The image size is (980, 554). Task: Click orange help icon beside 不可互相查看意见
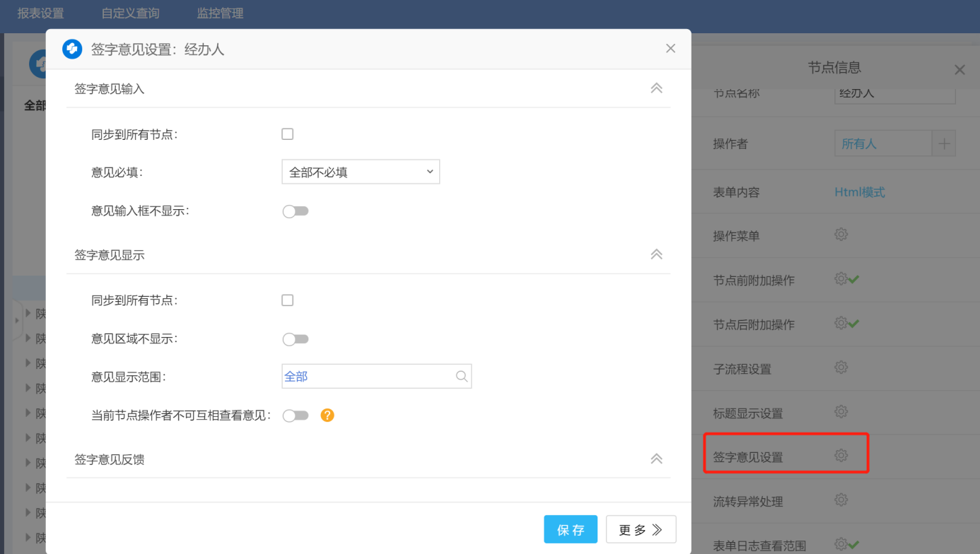click(x=327, y=415)
